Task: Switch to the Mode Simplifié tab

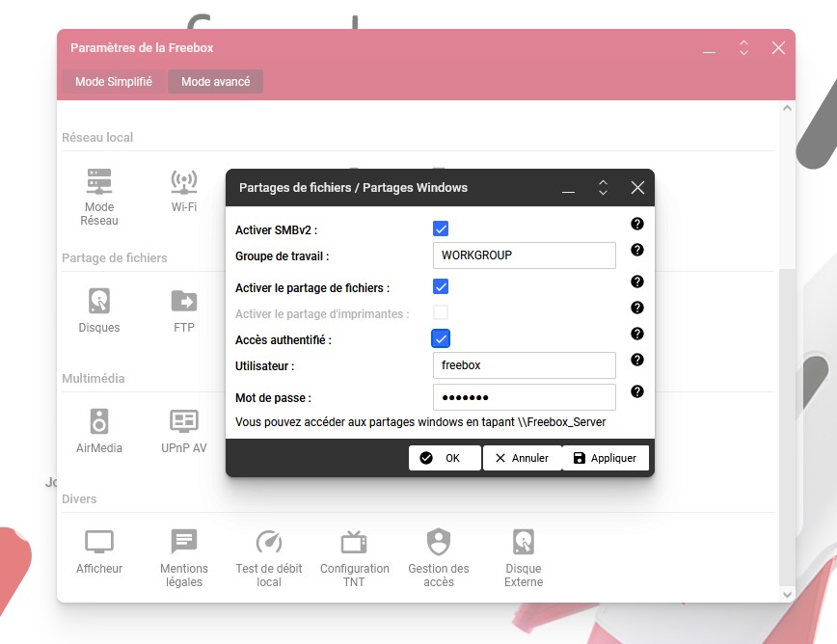Action: (x=114, y=82)
